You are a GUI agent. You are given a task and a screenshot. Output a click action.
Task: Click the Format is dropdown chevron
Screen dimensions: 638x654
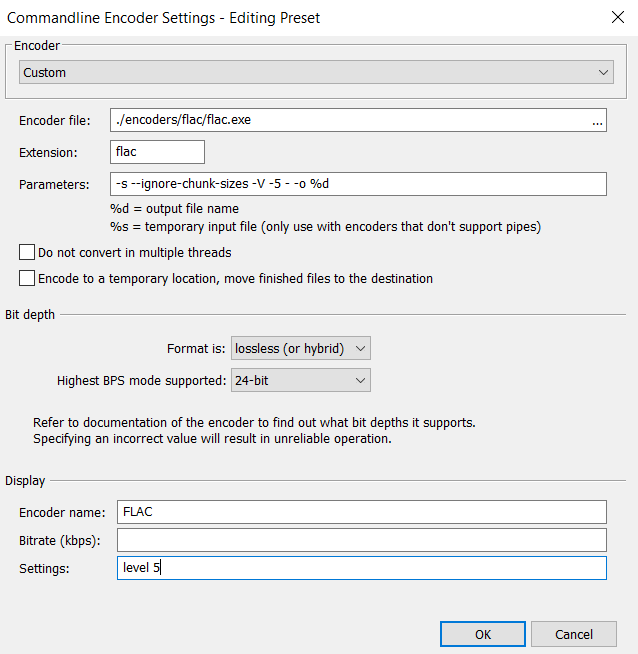[360, 348]
